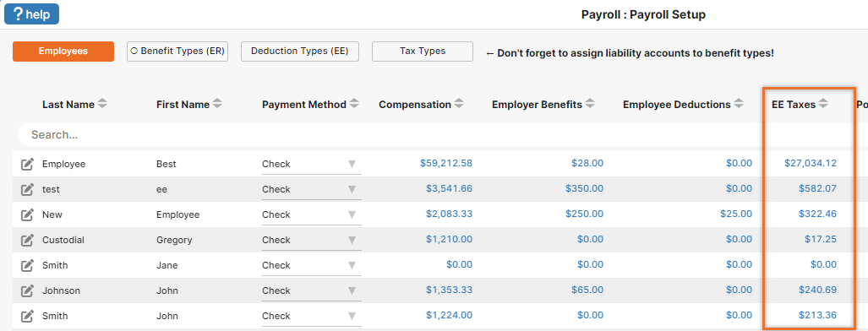This screenshot has height=331, width=868.
Task: Edit the New Employee record icon
Action: (x=27, y=214)
